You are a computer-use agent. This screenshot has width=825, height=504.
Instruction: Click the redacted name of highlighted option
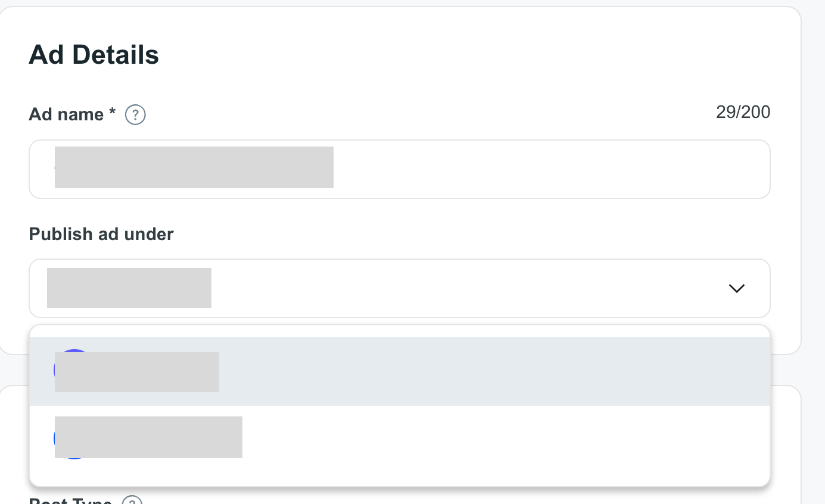click(x=137, y=372)
